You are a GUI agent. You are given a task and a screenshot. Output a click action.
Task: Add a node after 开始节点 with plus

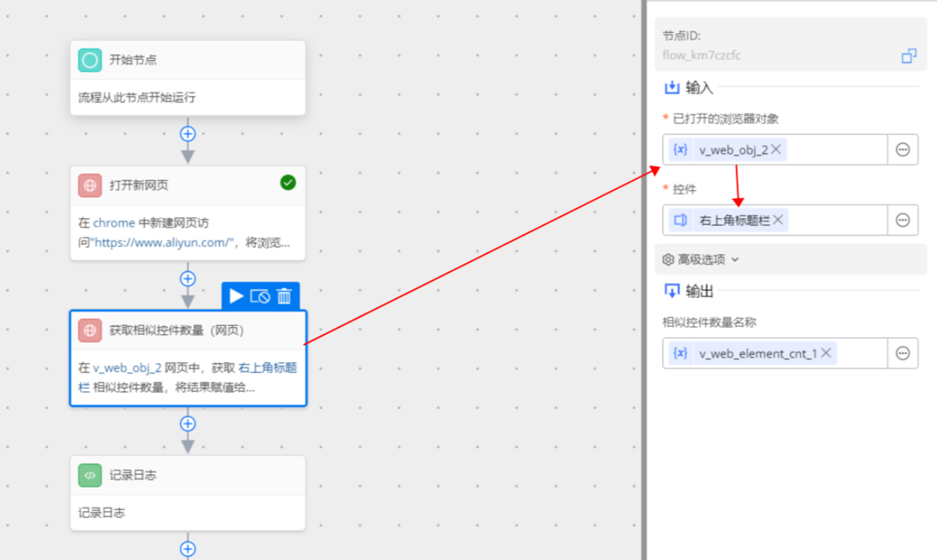point(188,134)
